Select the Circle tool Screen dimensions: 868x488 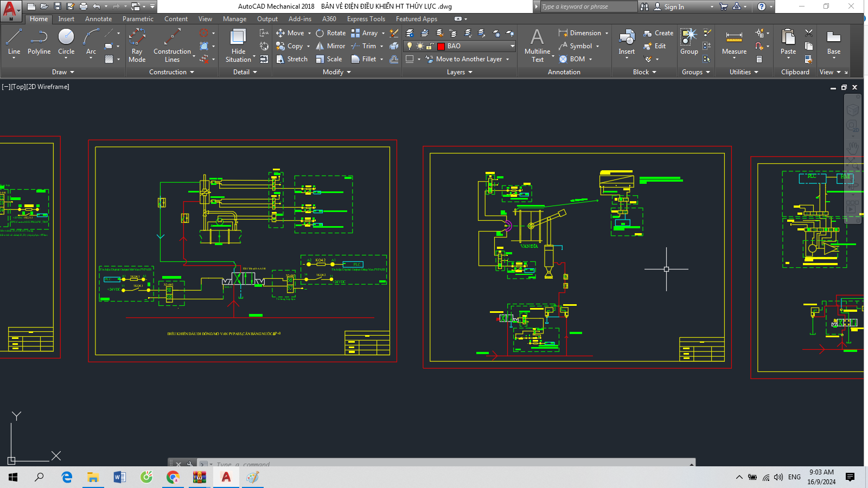(x=66, y=42)
